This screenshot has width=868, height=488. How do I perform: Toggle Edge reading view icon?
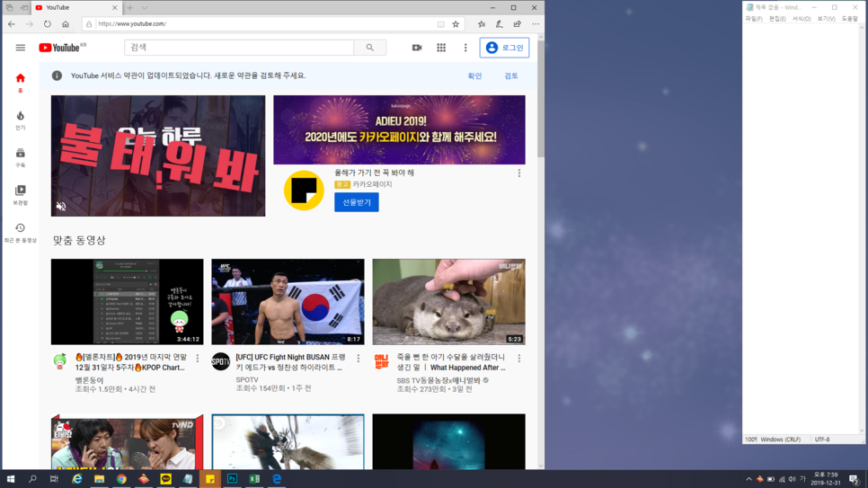pos(440,24)
